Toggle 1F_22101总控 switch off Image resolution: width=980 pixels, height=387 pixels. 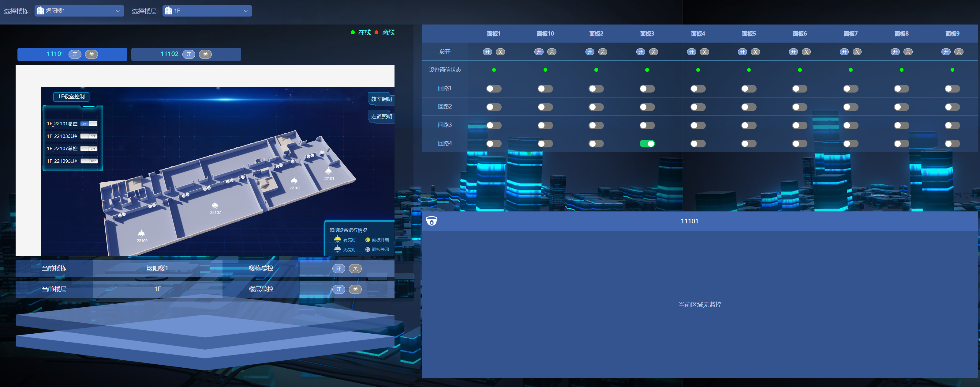pos(89,123)
